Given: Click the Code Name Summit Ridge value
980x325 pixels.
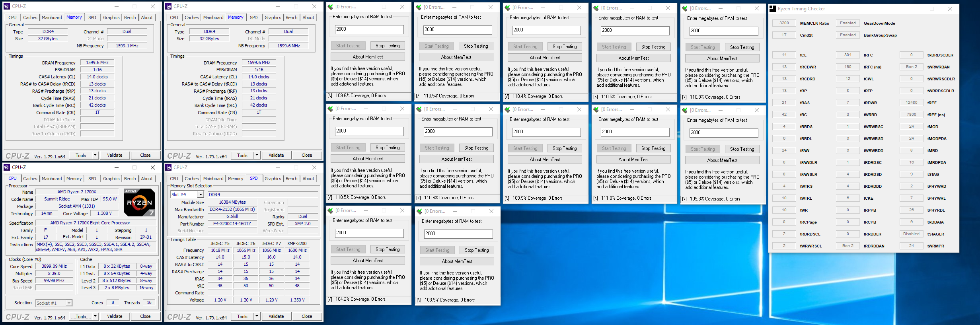Looking at the screenshot, I should tap(57, 199).
